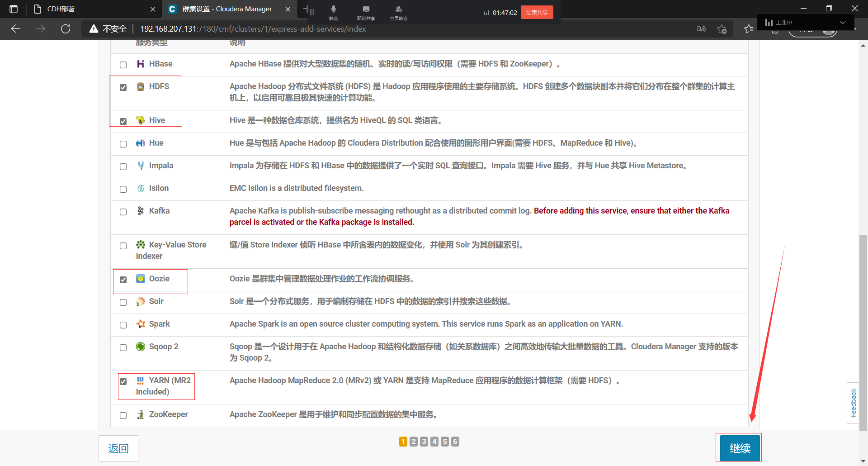Click the Isilon service icon

[141, 188]
